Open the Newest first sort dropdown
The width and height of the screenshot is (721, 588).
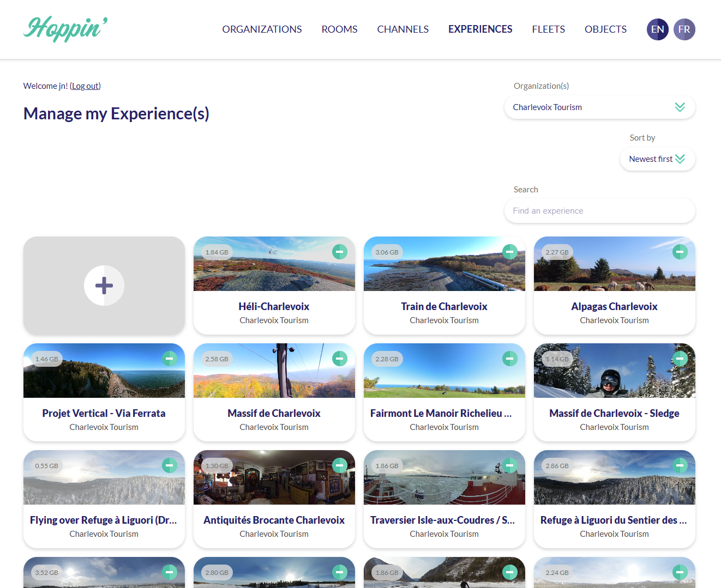(657, 159)
